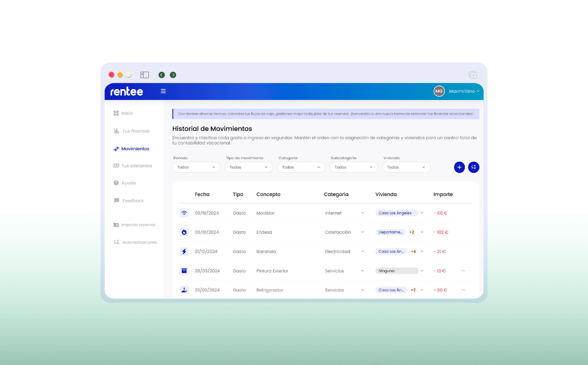The image size is (588, 365).
Task: Expand Internet category dropdown on Movistar row
Action: coord(362,213)
